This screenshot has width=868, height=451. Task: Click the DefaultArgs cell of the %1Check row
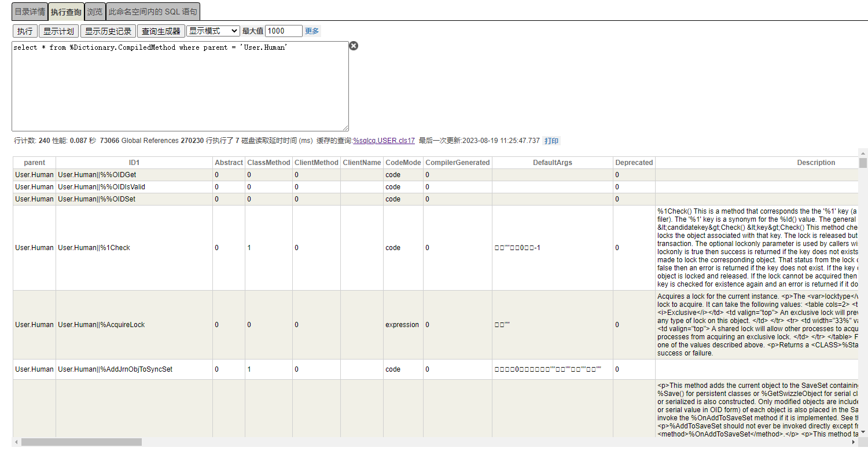[x=553, y=248]
